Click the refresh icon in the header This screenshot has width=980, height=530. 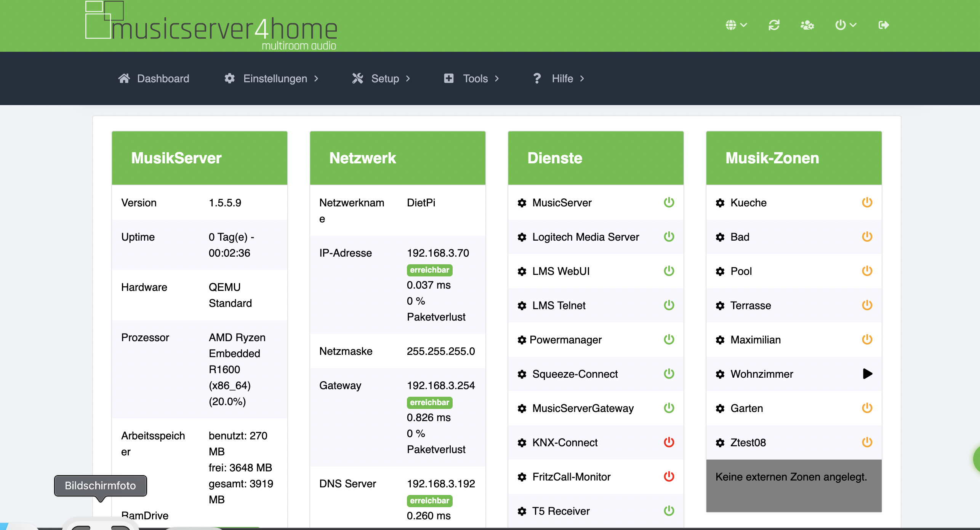(x=774, y=25)
